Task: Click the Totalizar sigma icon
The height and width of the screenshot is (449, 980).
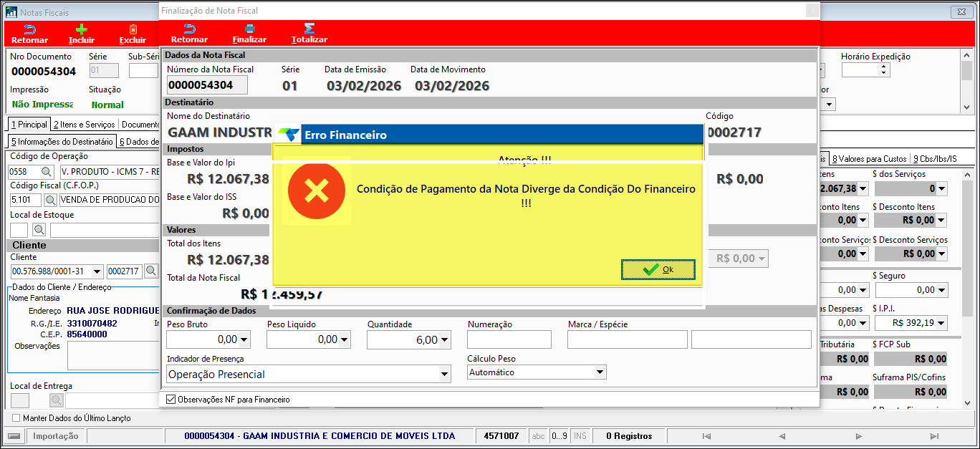Action: pyautogui.click(x=309, y=29)
